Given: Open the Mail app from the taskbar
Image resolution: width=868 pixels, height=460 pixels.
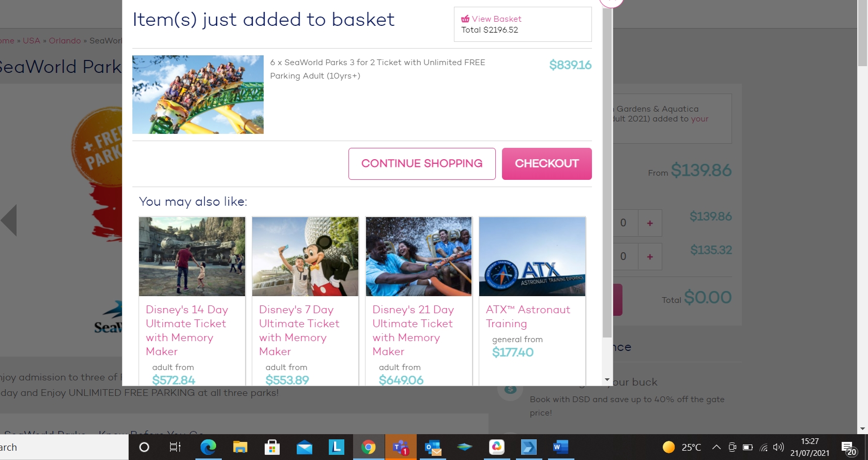Looking at the screenshot, I should 304,447.
